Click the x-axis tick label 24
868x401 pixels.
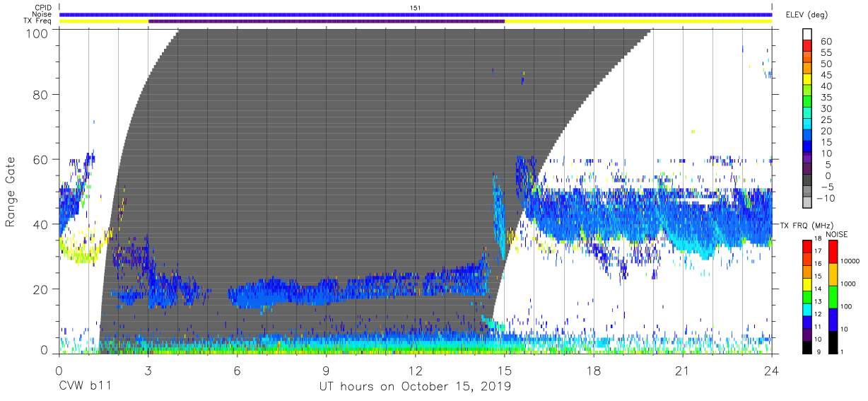[772, 371]
